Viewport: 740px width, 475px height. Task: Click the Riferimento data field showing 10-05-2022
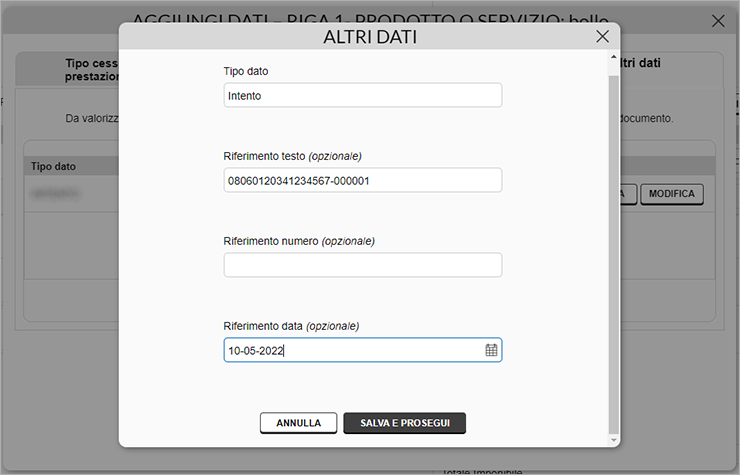(350, 350)
